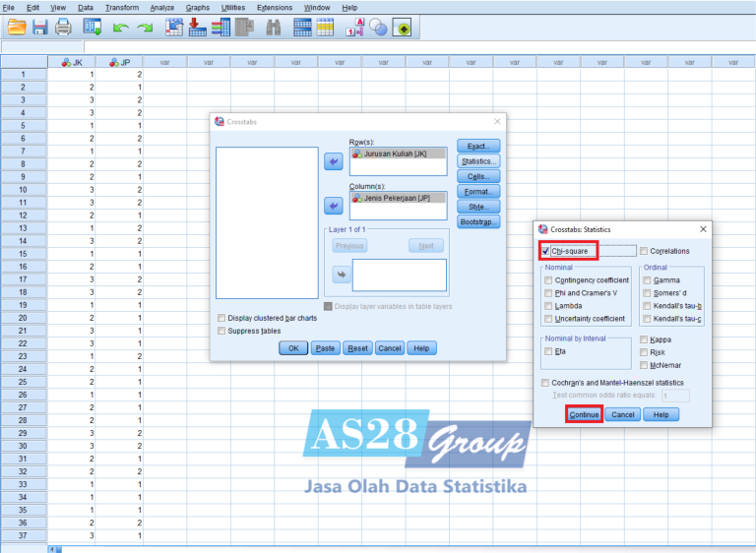Enable Phi and Cramer's V checkbox
756x553 pixels.
tap(548, 293)
